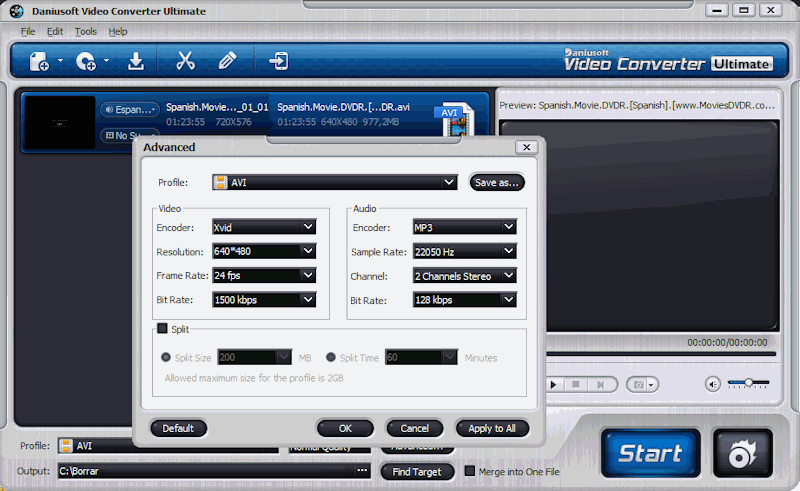
Task: Click the Transfer to device icon
Action: [279, 61]
